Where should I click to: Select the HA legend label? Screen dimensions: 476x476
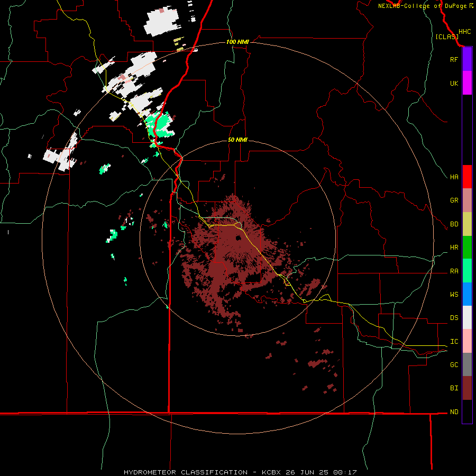pyautogui.click(x=454, y=177)
